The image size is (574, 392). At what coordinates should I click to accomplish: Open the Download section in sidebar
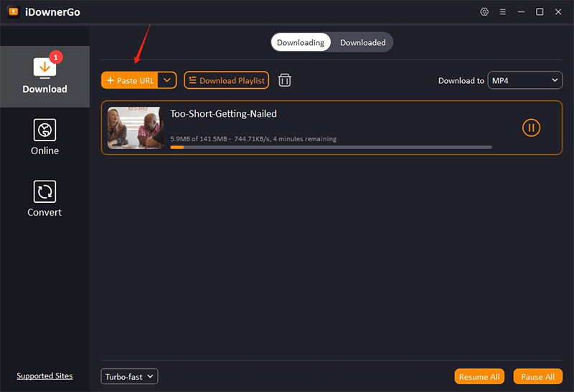tap(44, 77)
